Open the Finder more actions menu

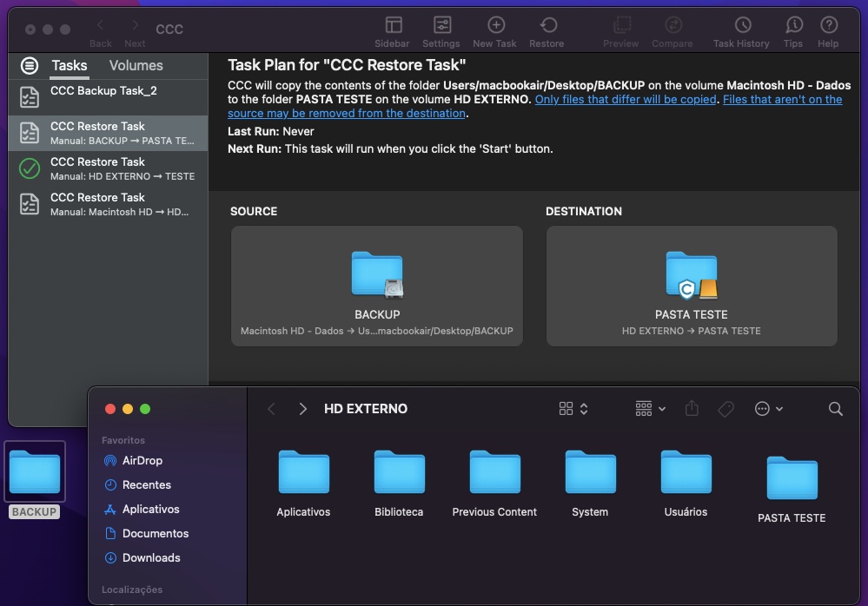769,409
